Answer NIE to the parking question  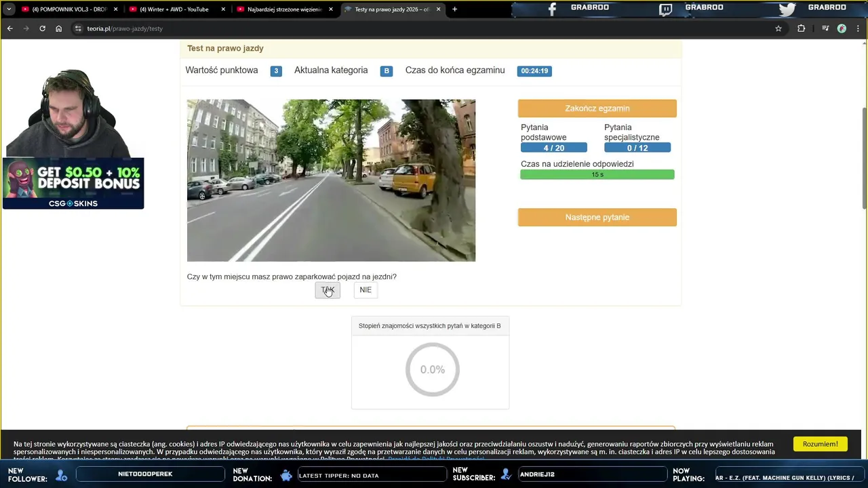[x=366, y=290]
